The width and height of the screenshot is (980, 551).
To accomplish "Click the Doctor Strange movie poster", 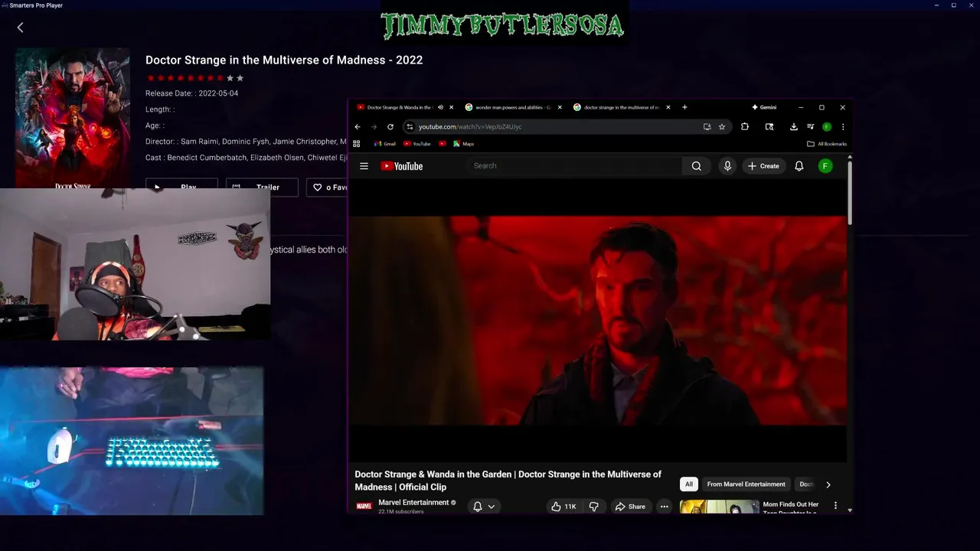I will (x=73, y=118).
